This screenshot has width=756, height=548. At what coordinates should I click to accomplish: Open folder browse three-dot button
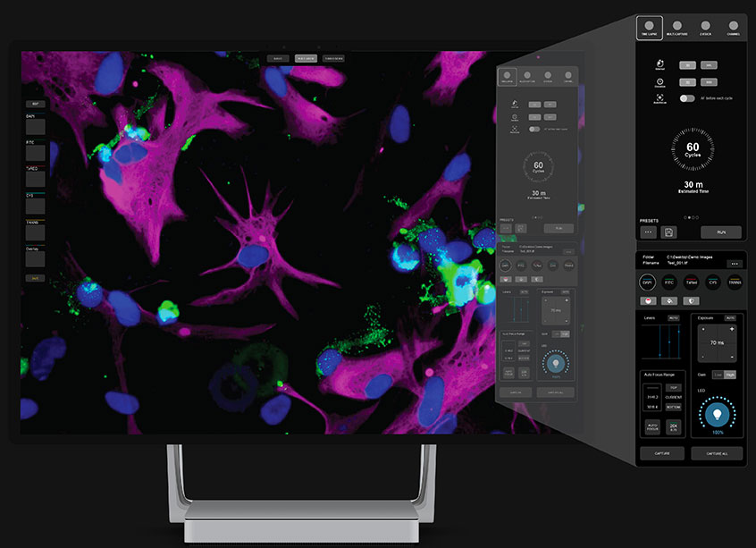click(x=734, y=264)
